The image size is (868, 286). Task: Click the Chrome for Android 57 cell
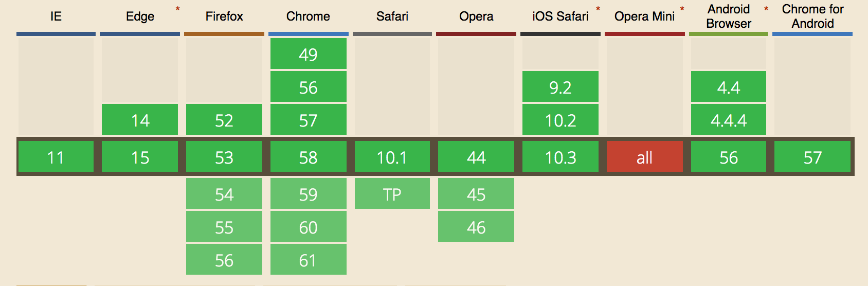[x=812, y=157]
